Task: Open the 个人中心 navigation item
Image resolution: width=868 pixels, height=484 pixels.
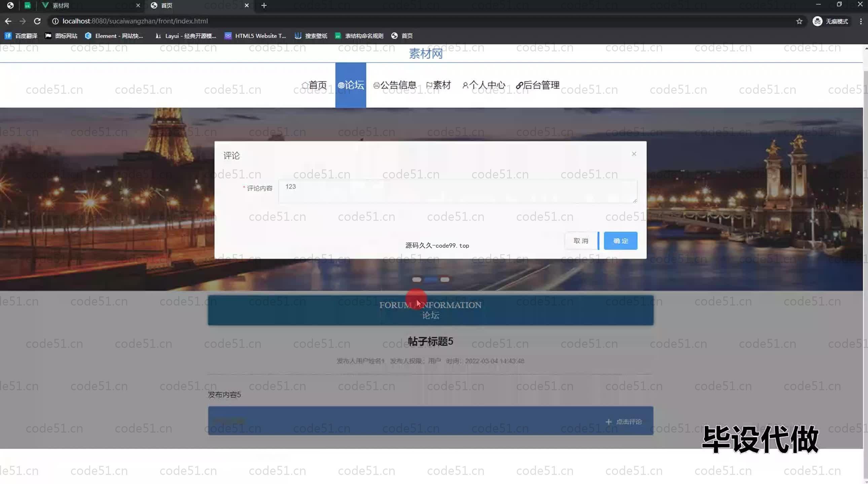Action: 483,85
